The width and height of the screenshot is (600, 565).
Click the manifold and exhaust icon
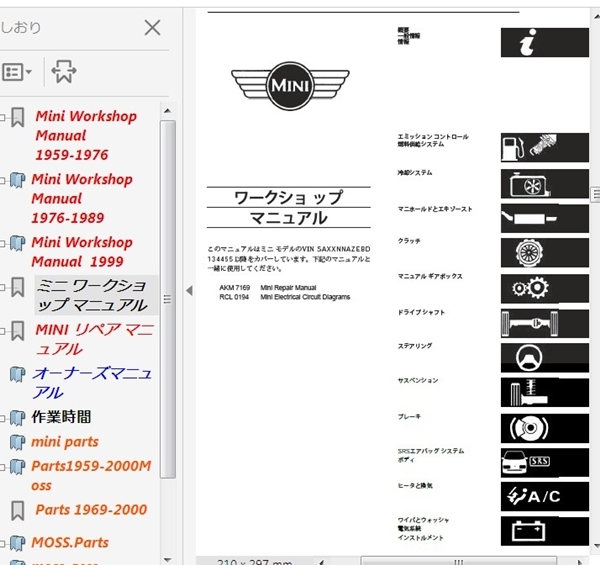(x=545, y=218)
